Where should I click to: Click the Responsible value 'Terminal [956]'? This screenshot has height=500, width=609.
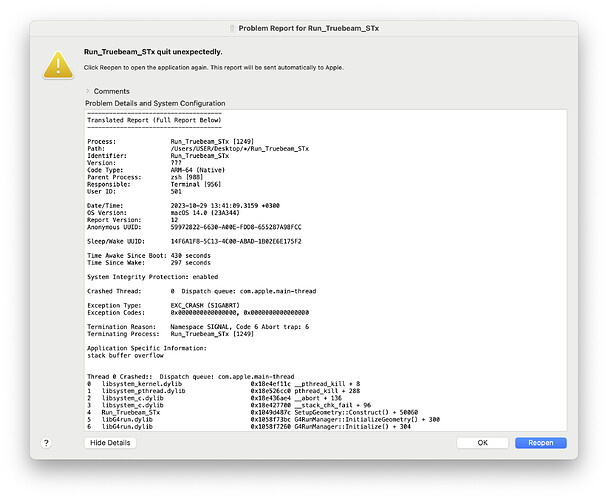[195, 184]
